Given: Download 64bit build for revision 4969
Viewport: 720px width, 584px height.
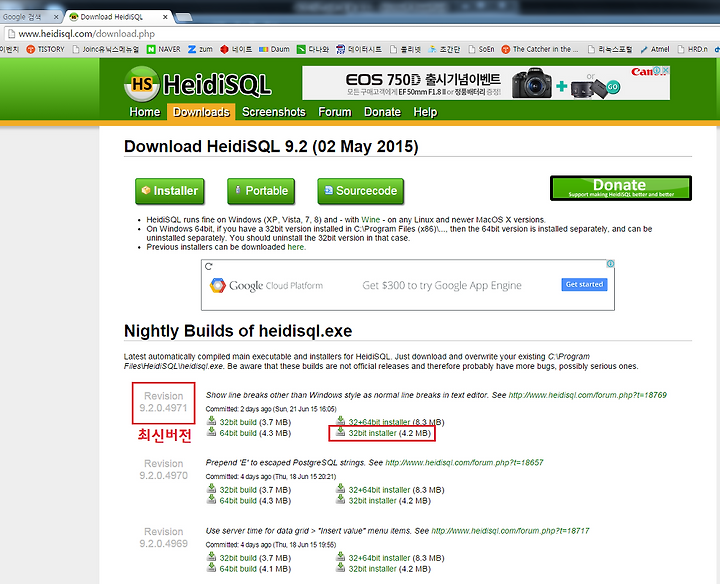Looking at the screenshot, I should tap(238, 569).
